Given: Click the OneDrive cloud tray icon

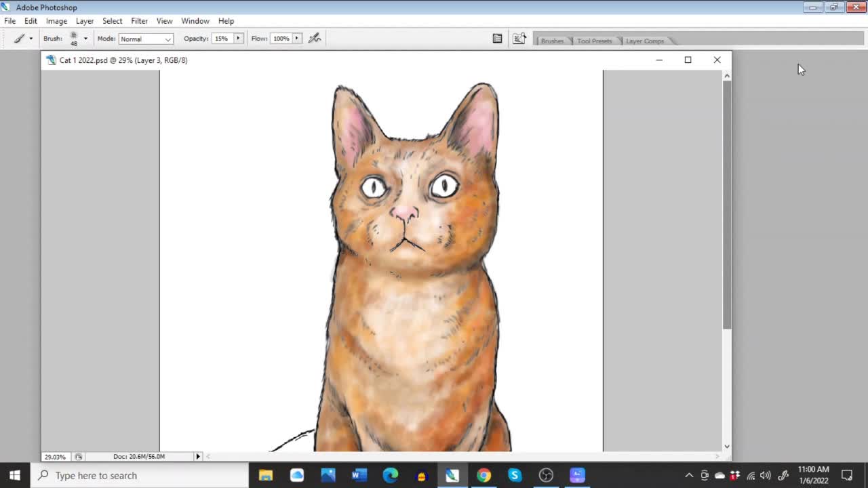Looking at the screenshot, I should coord(719,475).
